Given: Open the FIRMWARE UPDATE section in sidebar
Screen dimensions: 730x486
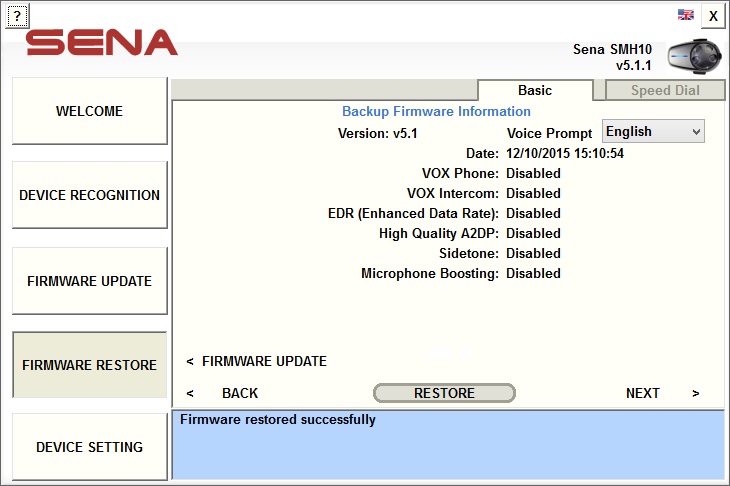Looking at the screenshot, I should [89, 281].
